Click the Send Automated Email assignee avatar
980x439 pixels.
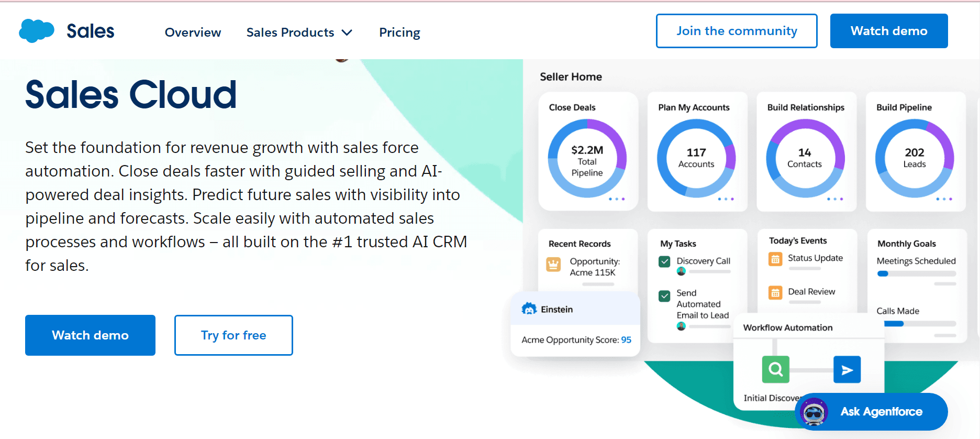click(x=681, y=326)
